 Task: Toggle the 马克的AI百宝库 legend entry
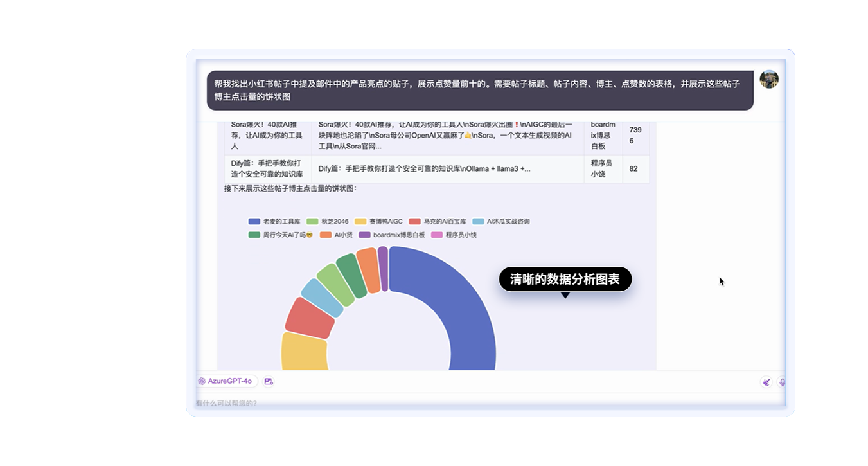click(438, 221)
